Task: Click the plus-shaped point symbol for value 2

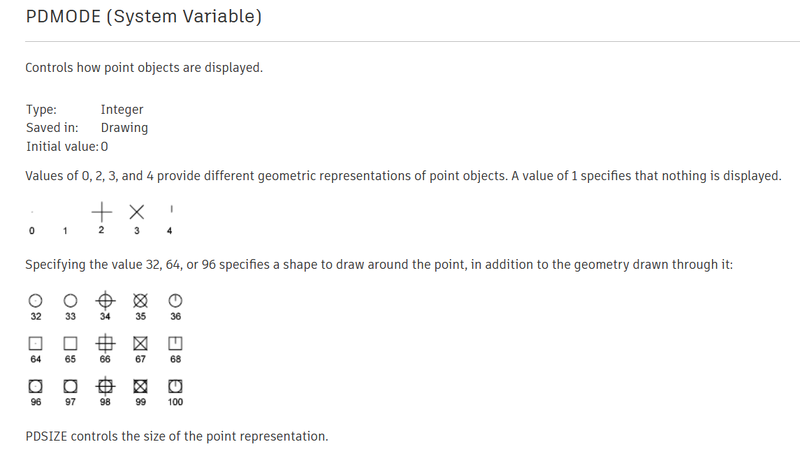Action: [x=101, y=212]
